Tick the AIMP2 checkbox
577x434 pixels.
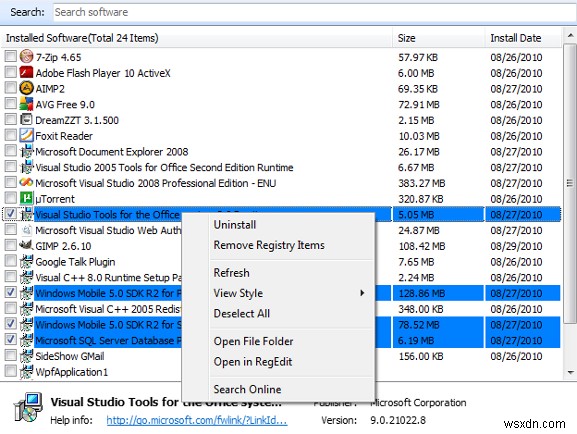coord(11,88)
